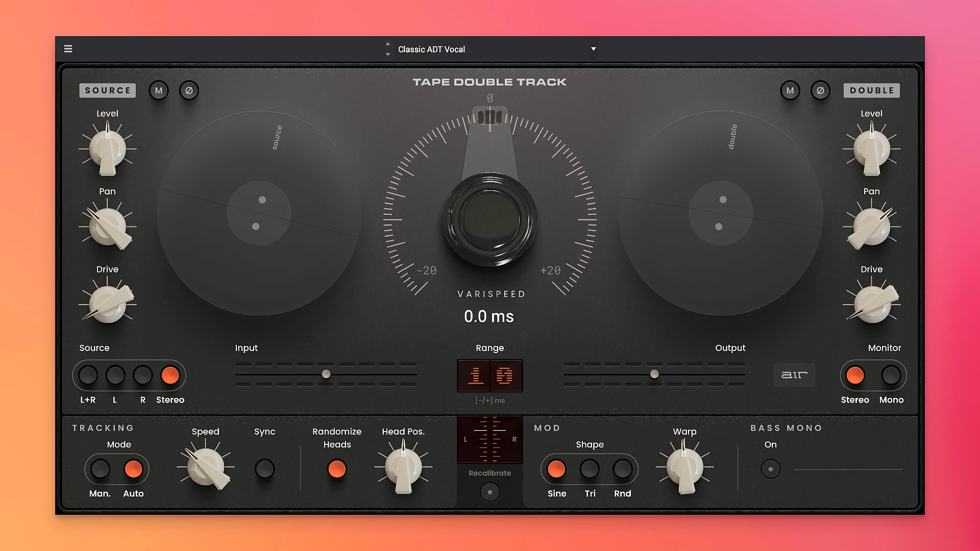Set Tracking mode to Man.
The width and height of the screenshot is (980, 551).
point(100,469)
